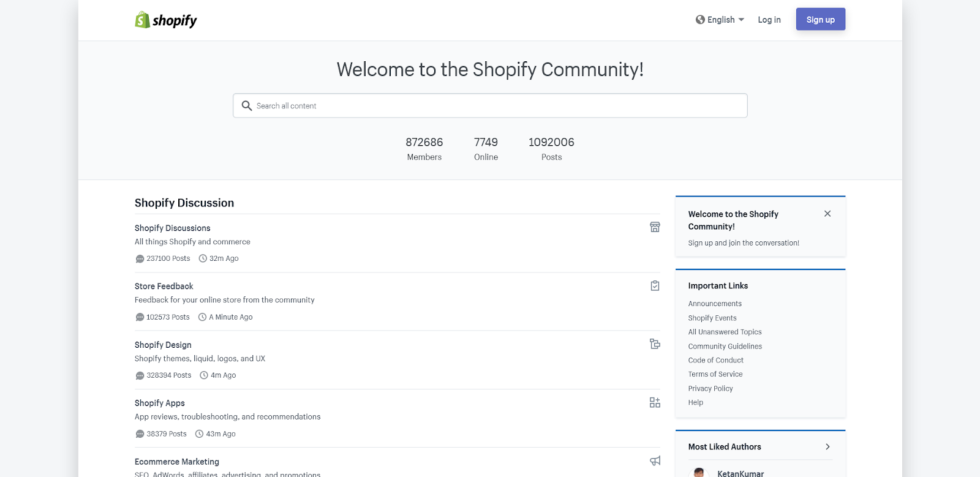Open KetanKumar's author profile
Image resolution: width=980 pixels, height=477 pixels.
pyautogui.click(x=740, y=473)
